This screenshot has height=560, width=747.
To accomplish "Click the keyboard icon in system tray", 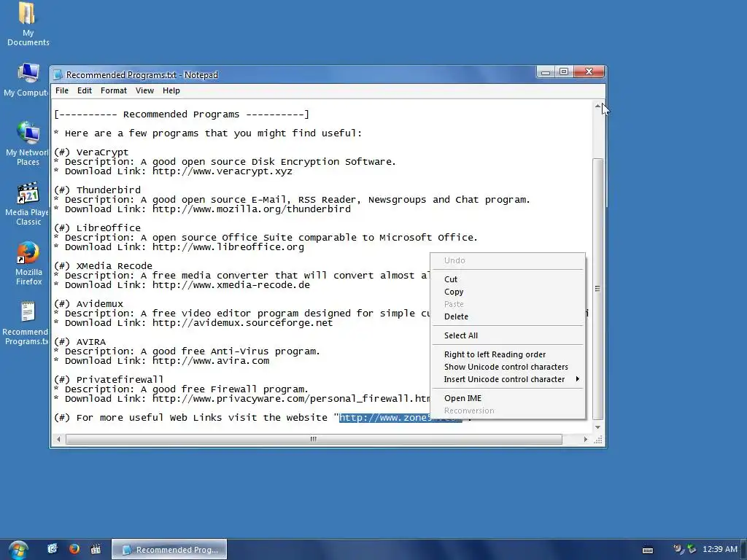I will pyautogui.click(x=648, y=550).
